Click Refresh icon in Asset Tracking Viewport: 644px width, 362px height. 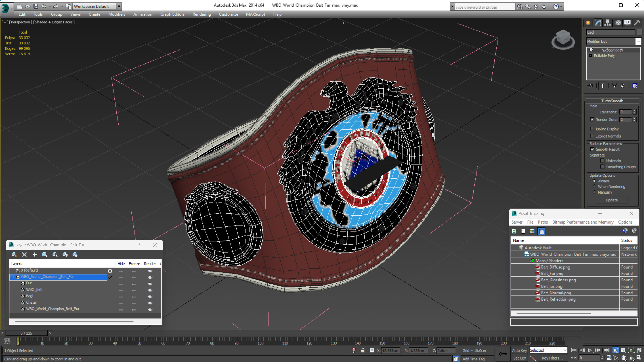click(514, 231)
